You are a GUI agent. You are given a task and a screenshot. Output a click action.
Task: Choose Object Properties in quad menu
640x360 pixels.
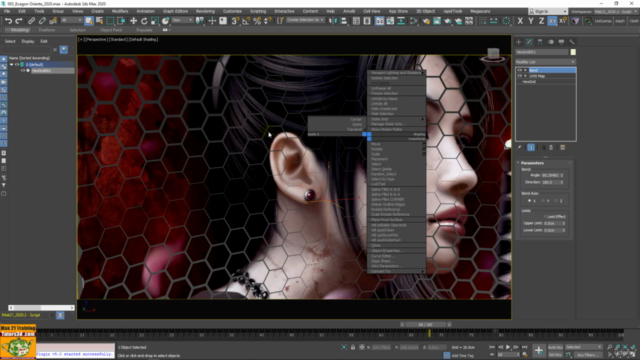pyautogui.click(x=387, y=251)
